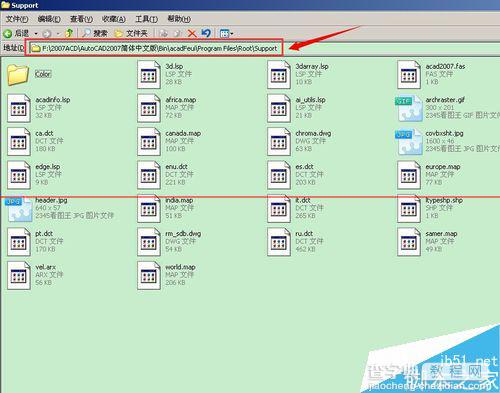Open the Edit (编辑) menu

pyautogui.click(x=49, y=19)
